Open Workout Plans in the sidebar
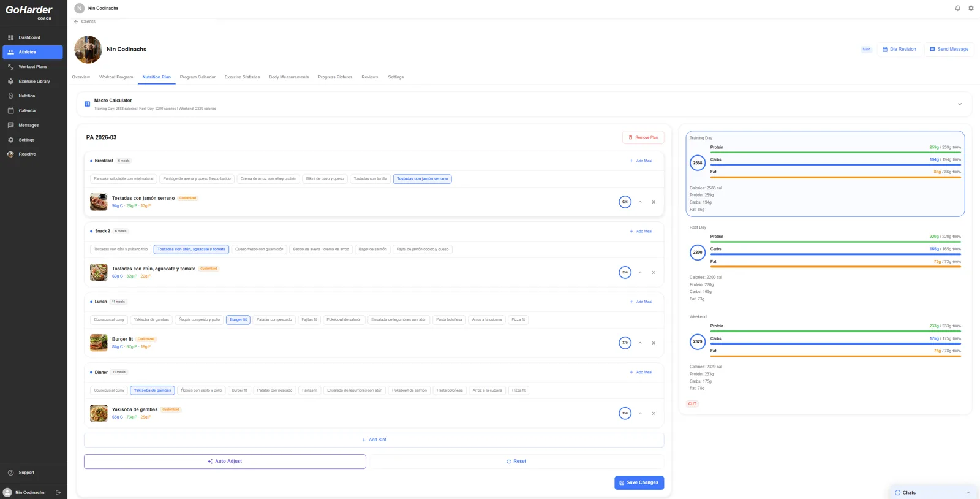This screenshot has height=499, width=980. coord(32,67)
